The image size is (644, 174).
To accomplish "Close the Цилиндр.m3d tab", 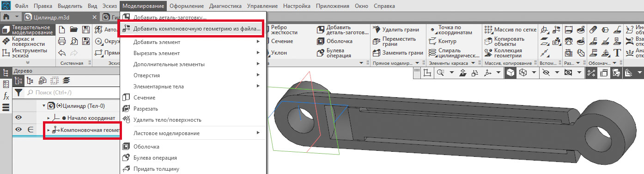I will click(x=94, y=17).
